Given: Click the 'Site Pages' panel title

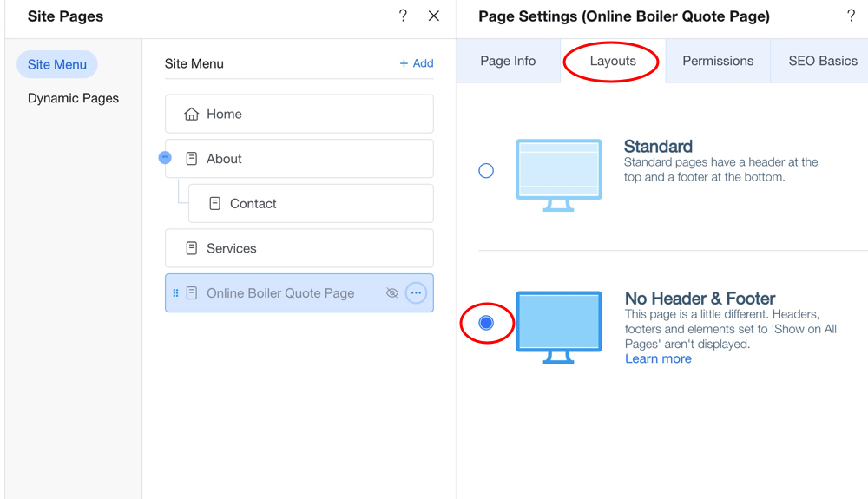Looking at the screenshot, I should coord(65,16).
